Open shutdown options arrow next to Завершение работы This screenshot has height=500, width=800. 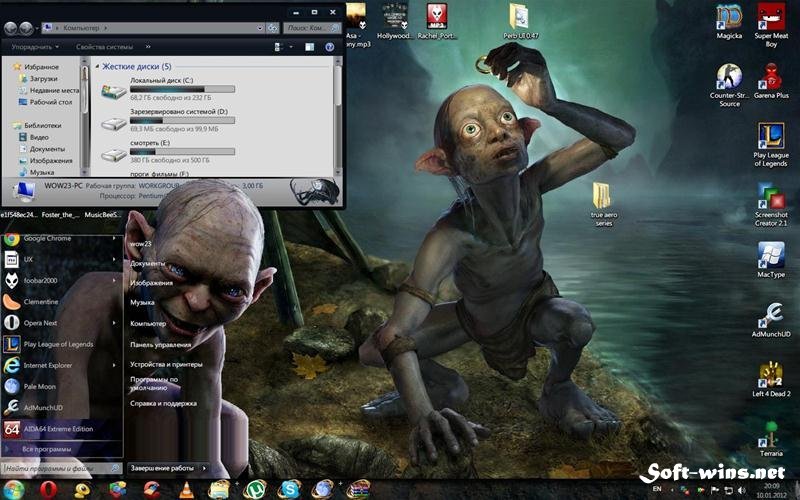point(204,468)
